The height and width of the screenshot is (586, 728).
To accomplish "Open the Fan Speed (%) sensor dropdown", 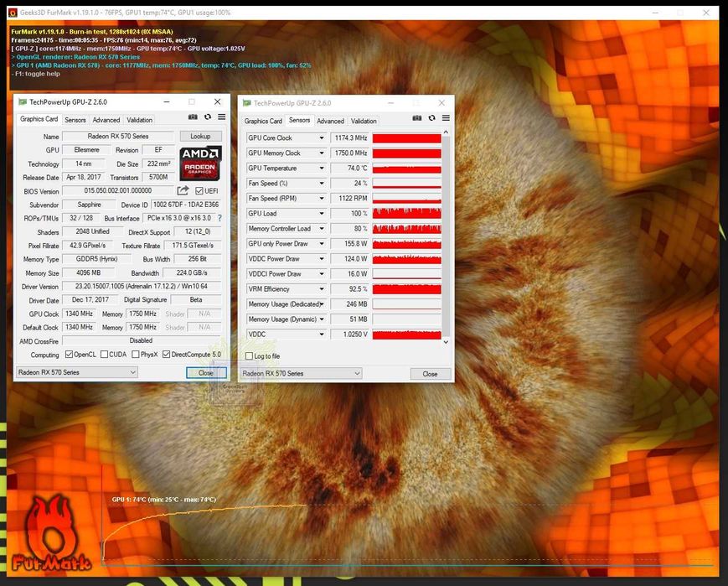I will click(x=322, y=183).
